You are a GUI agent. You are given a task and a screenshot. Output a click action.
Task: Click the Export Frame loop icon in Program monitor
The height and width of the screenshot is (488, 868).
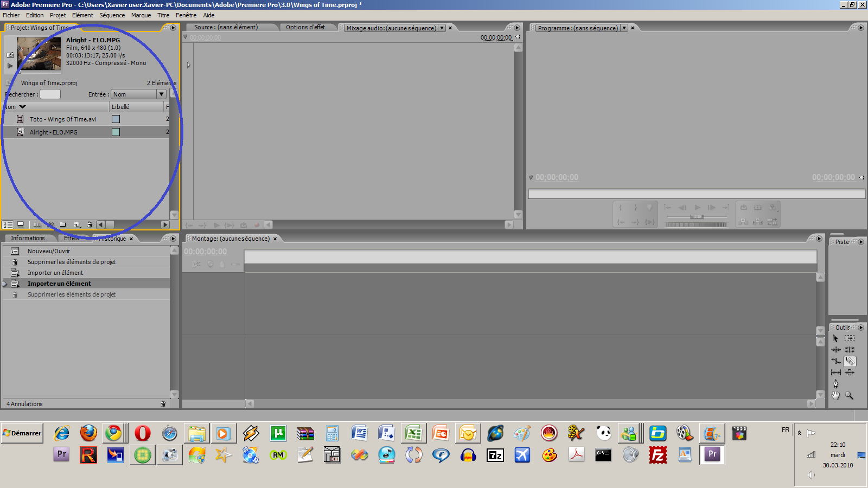click(743, 207)
